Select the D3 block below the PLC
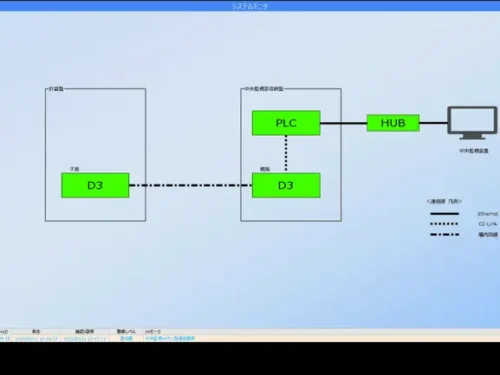 coord(286,185)
